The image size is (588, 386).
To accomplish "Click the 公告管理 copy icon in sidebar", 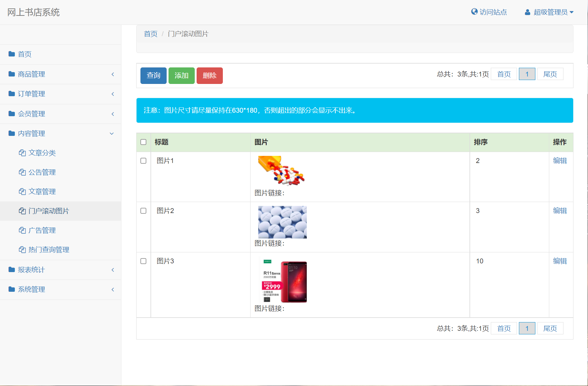I will coord(22,172).
